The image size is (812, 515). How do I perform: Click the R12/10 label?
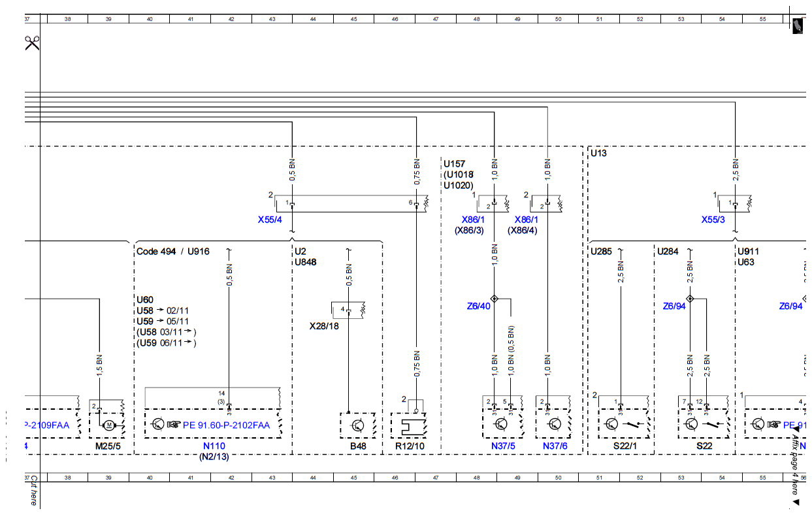tap(410, 446)
